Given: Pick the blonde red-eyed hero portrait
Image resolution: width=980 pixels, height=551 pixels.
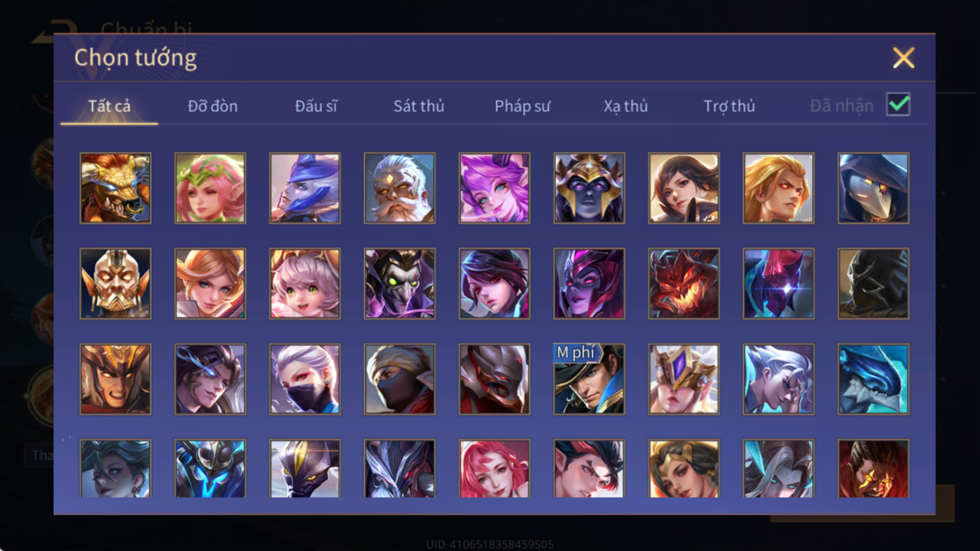Looking at the screenshot, I should (x=778, y=188).
